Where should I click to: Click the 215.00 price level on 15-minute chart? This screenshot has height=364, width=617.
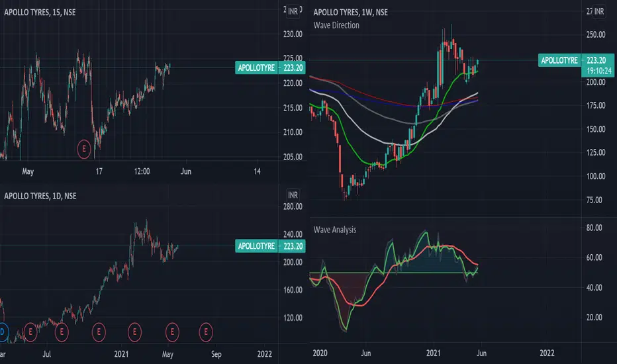click(x=293, y=108)
